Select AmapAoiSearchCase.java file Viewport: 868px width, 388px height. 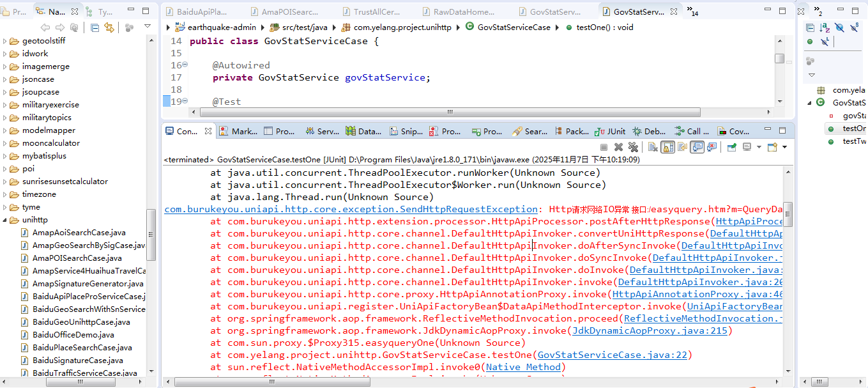pyautogui.click(x=79, y=233)
